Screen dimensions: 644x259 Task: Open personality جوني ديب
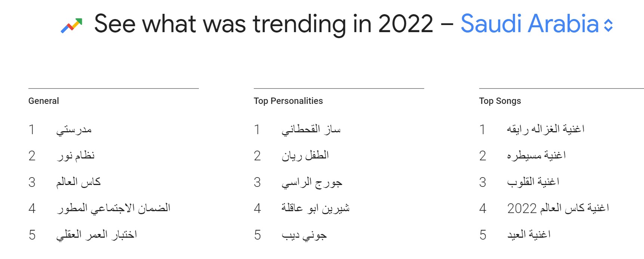click(304, 235)
